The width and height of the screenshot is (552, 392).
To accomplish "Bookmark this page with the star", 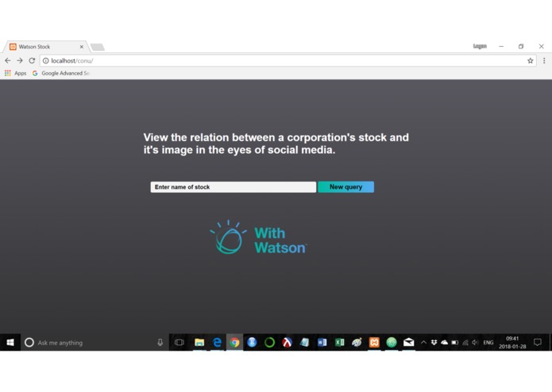I will pyautogui.click(x=531, y=61).
